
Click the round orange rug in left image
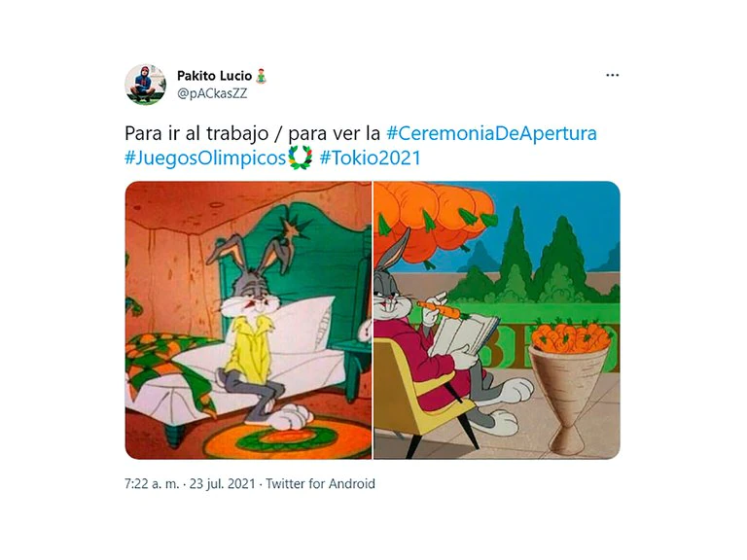(x=287, y=437)
